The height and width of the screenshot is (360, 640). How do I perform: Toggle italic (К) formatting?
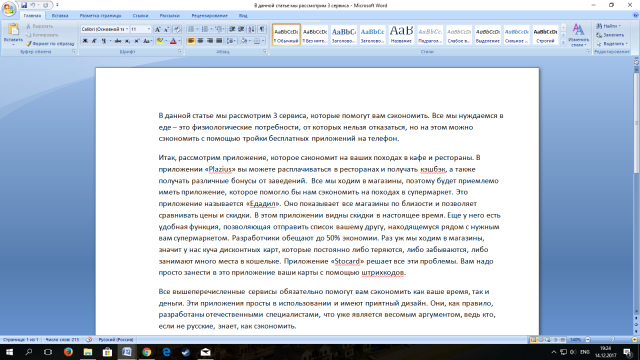coord(94,41)
